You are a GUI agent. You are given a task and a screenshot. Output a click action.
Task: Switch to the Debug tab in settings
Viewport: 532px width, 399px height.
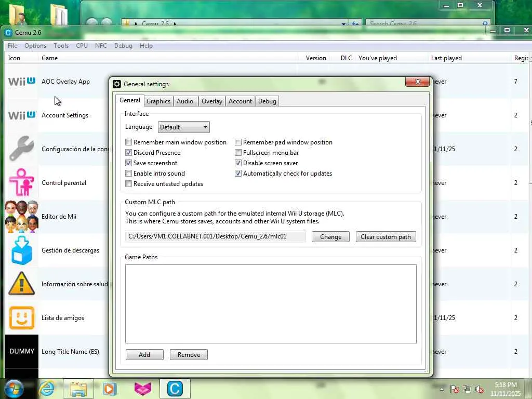click(x=267, y=101)
